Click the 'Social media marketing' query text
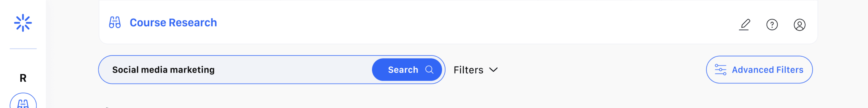Image resolution: width=868 pixels, height=108 pixels. click(x=163, y=70)
